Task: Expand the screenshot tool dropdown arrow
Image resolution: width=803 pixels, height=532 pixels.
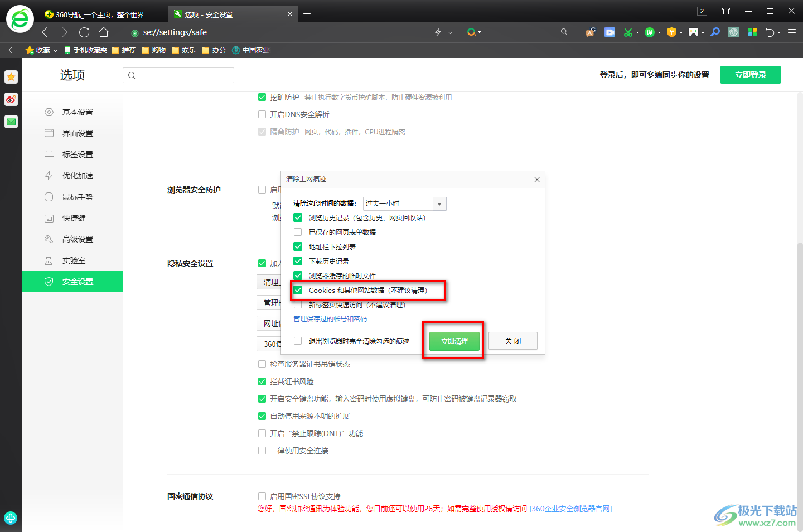Action: 637,32
